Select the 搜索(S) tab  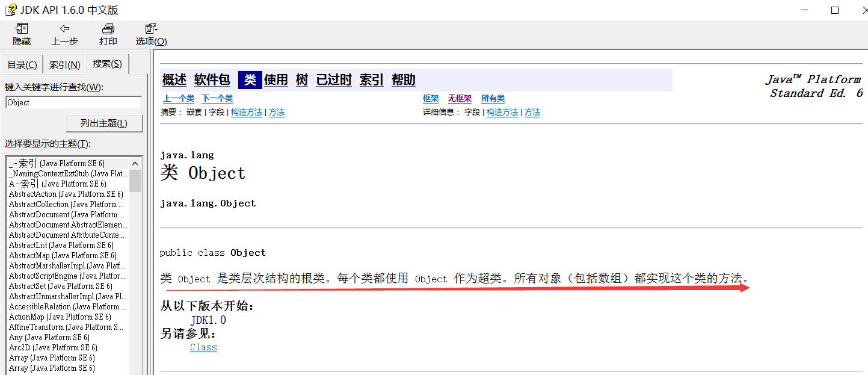107,64
